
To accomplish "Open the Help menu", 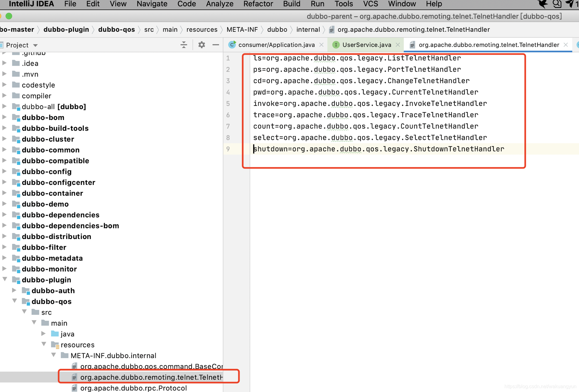I will point(434,4).
